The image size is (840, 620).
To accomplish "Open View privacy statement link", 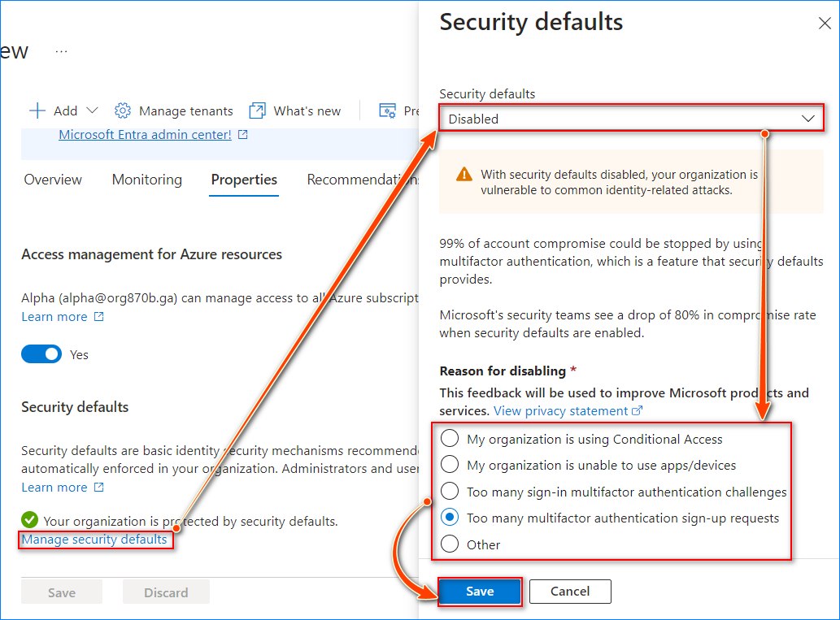I will tap(561, 410).
